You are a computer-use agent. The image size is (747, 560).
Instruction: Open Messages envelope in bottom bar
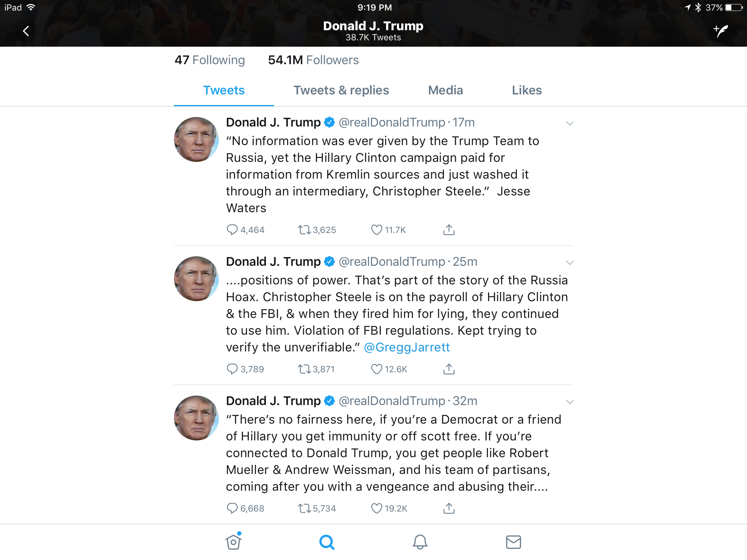pyautogui.click(x=513, y=542)
